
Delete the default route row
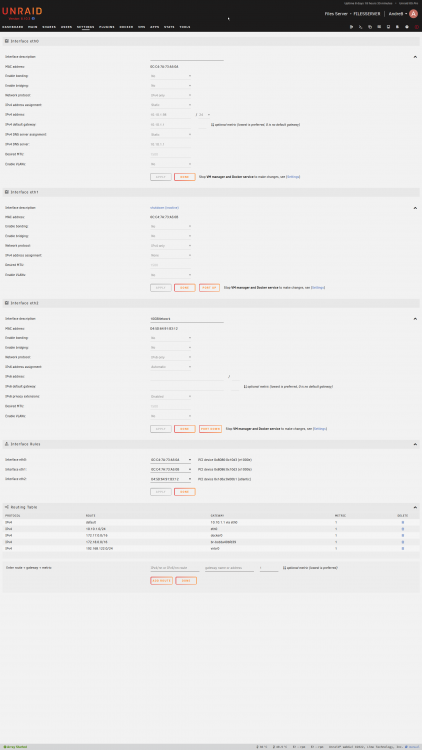coord(402,522)
